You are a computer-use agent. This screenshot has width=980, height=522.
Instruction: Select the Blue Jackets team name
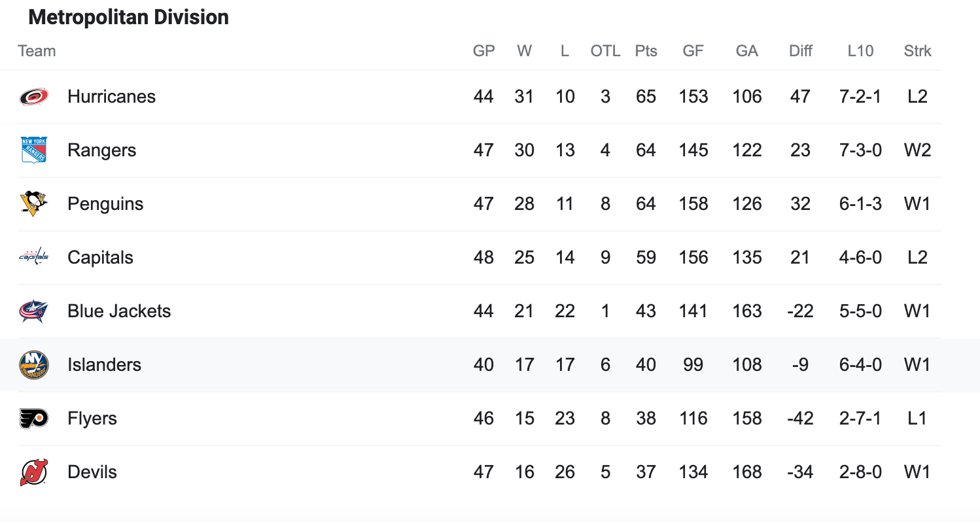coord(119,311)
